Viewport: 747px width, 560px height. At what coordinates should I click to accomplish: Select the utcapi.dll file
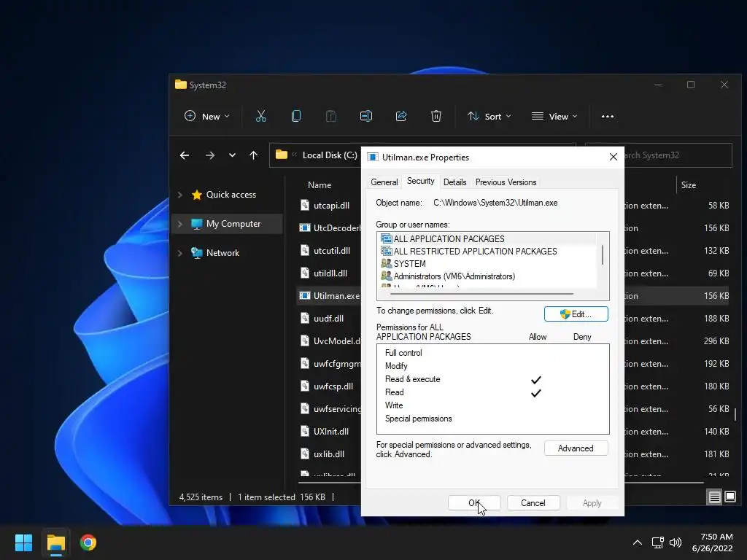(331, 206)
